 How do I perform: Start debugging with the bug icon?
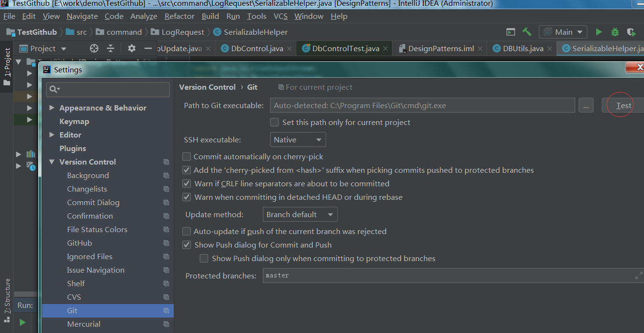point(615,32)
